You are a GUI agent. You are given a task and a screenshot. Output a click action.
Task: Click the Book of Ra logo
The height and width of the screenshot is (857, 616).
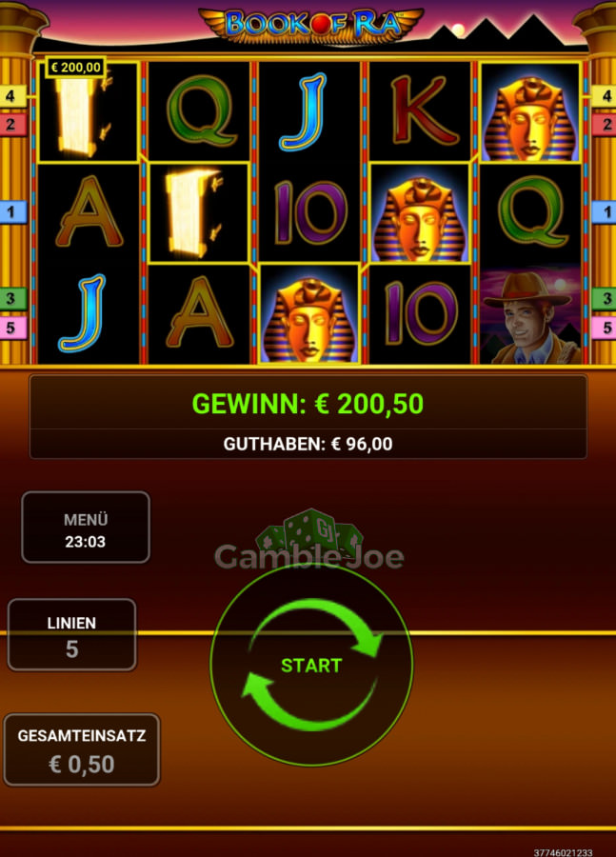pyautogui.click(x=311, y=25)
